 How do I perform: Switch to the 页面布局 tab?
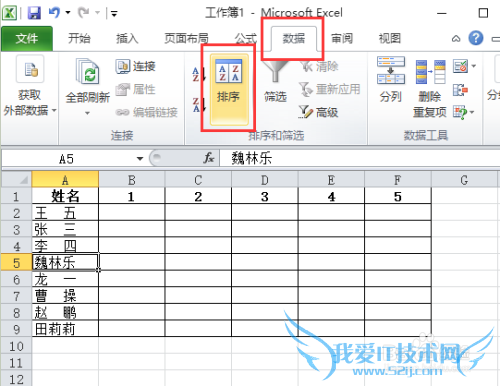tap(186, 39)
